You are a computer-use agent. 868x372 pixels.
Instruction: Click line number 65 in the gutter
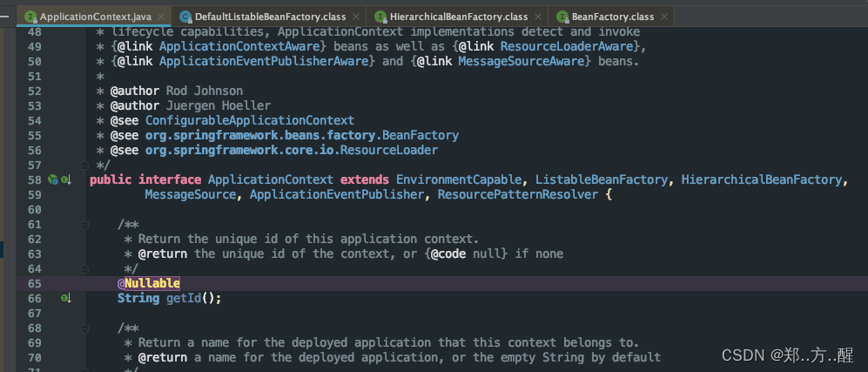[34, 283]
